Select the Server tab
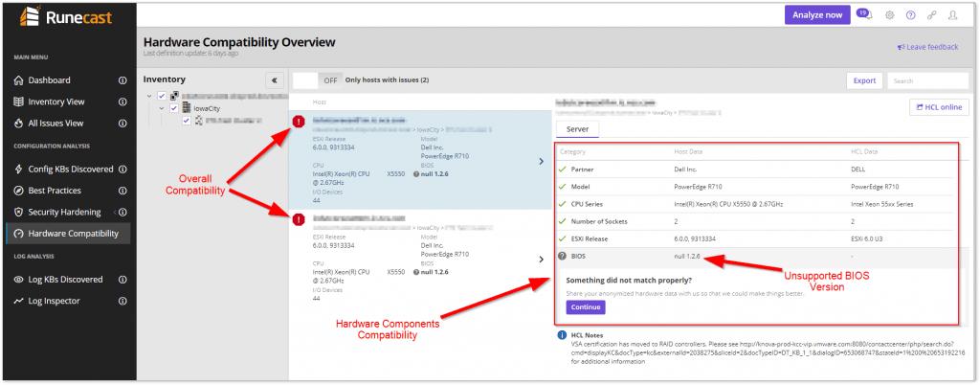Viewport: 980px width, 385px height. tap(577, 128)
